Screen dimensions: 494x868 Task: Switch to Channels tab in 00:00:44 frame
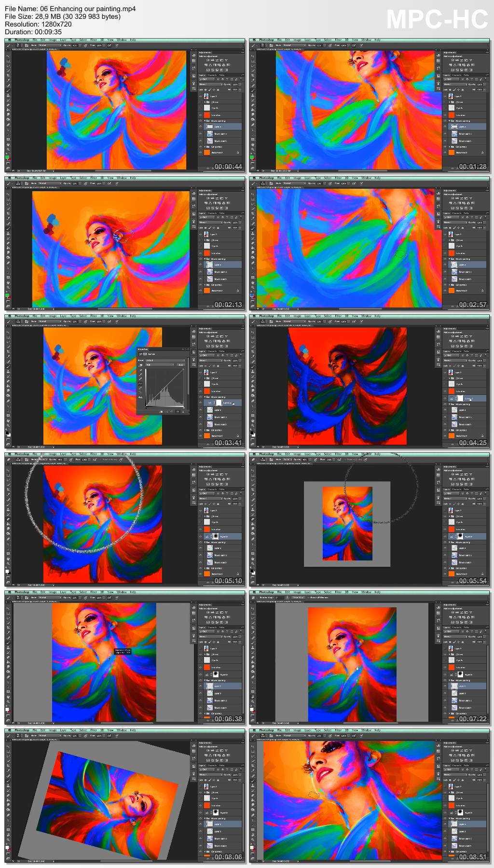point(212,75)
